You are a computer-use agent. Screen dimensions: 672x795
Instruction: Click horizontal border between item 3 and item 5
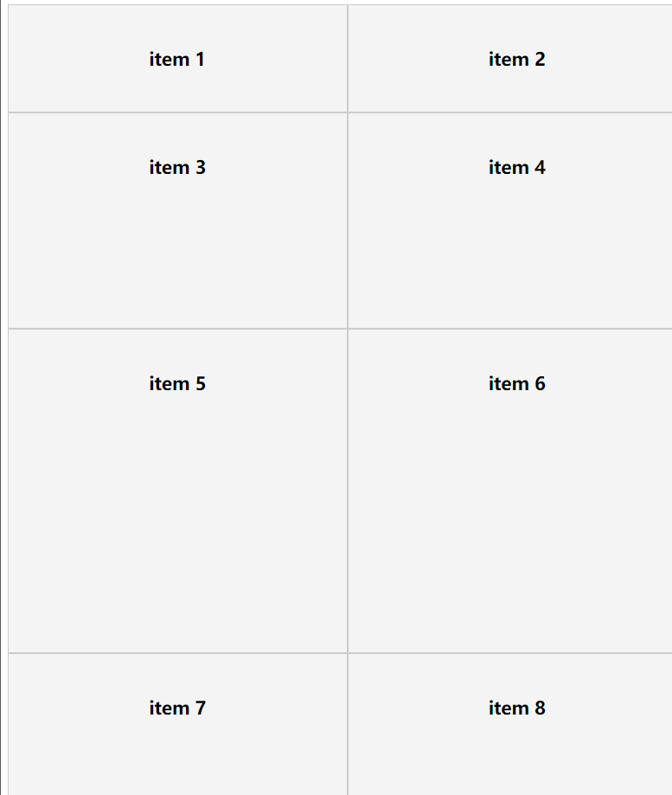point(177,329)
